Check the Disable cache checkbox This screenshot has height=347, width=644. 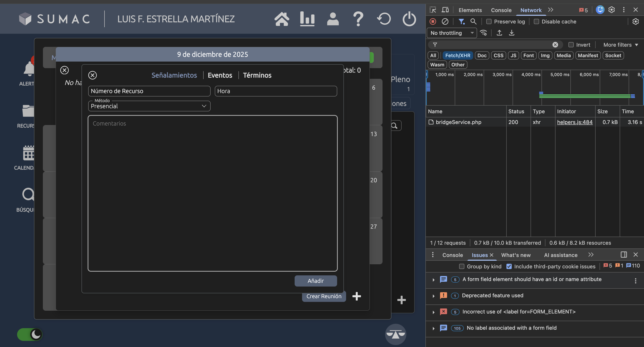(536, 21)
